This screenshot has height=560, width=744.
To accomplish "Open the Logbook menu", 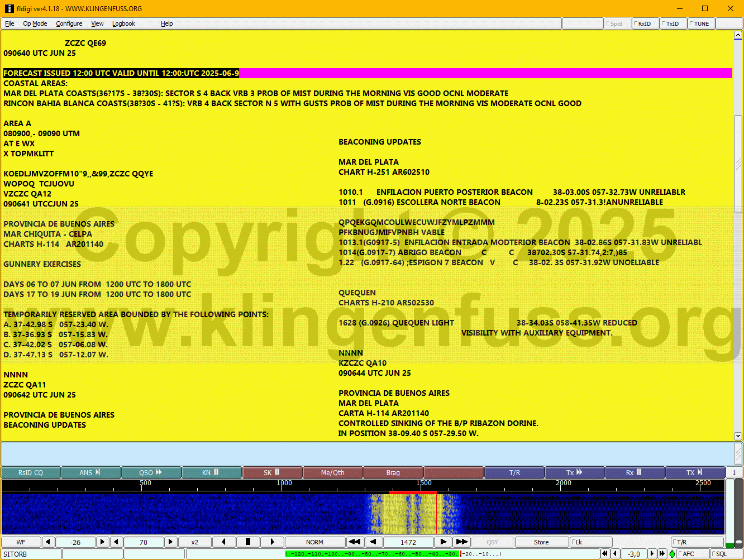I will [x=123, y=23].
